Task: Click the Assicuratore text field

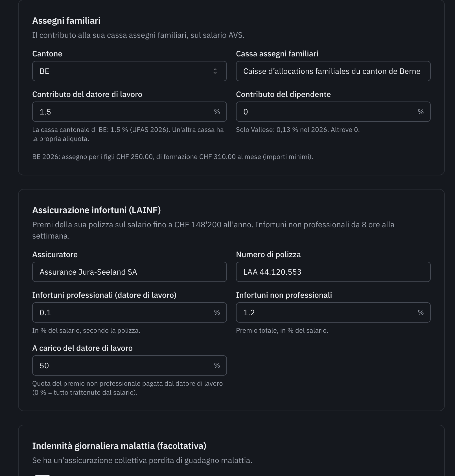Action: pos(130,272)
